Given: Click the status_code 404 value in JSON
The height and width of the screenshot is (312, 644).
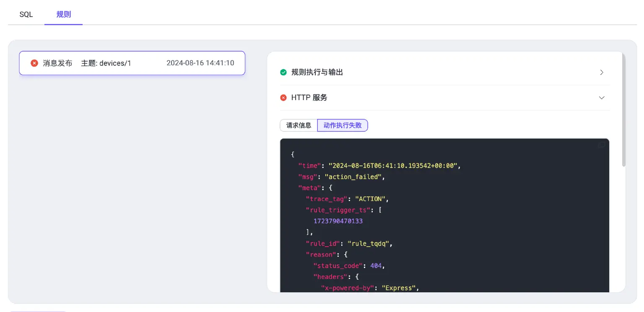Looking at the screenshot, I should pyautogui.click(x=376, y=266).
